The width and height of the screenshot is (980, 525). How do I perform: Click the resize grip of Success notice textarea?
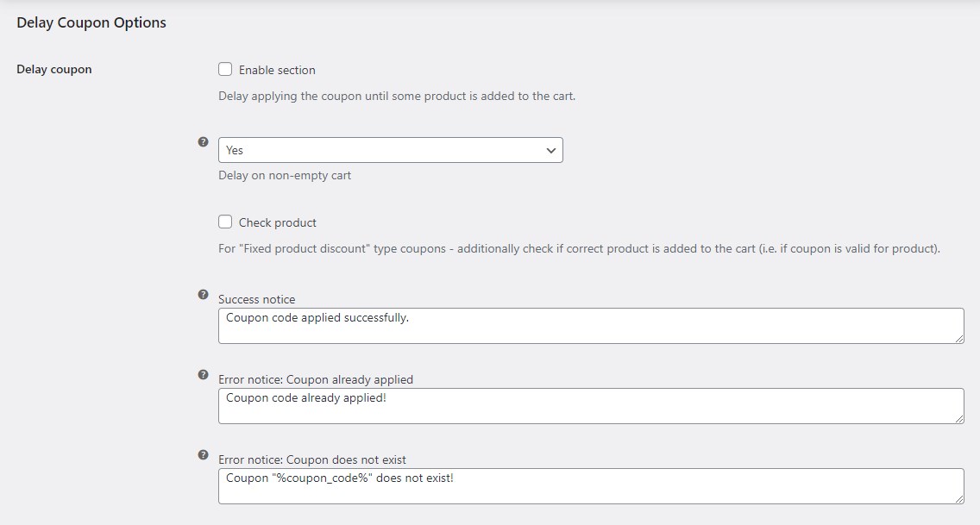click(959, 340)
